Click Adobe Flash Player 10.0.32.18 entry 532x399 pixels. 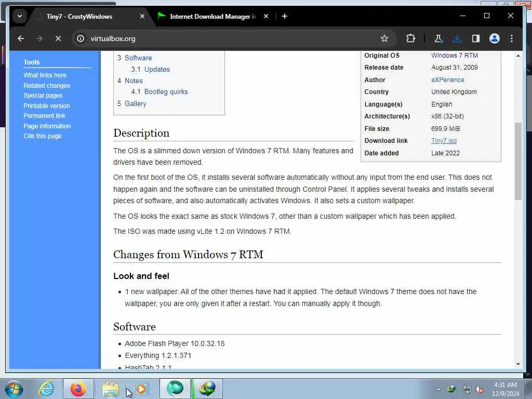[175, 343]
